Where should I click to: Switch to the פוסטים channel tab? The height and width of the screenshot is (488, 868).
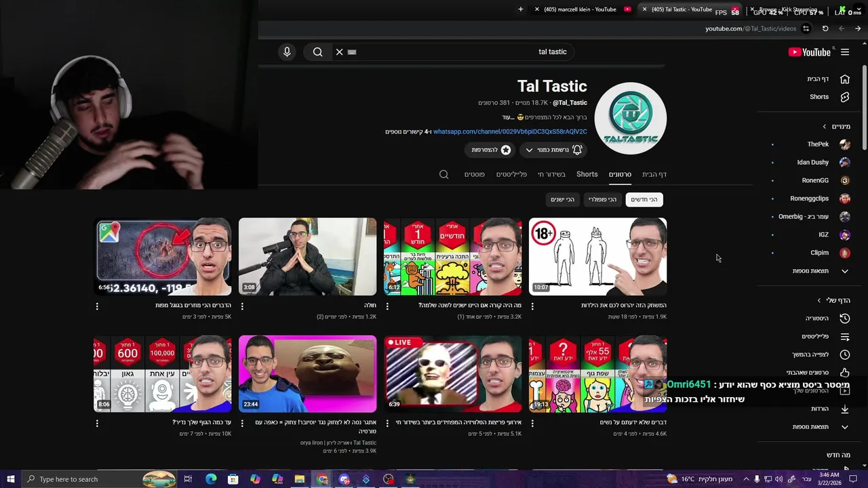click(x=474, y=174)
